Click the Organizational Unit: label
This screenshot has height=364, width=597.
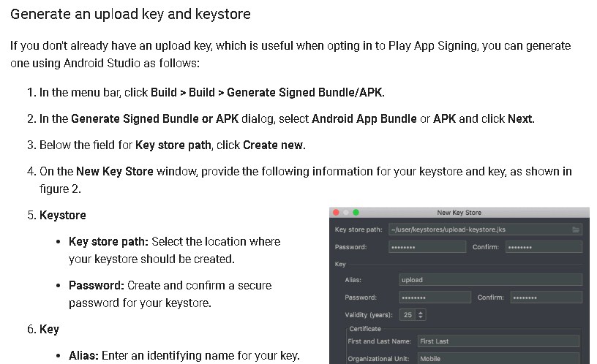point(378,359)
